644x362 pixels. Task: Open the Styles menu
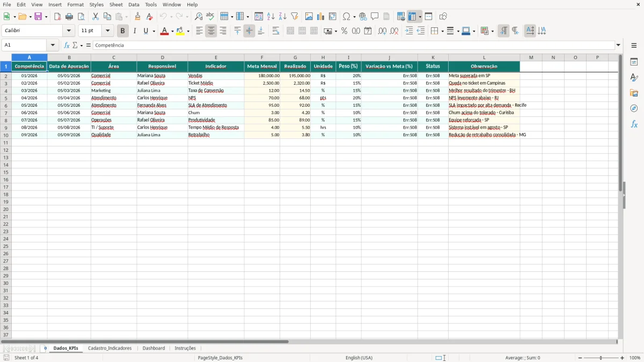(x=97, y=4)
